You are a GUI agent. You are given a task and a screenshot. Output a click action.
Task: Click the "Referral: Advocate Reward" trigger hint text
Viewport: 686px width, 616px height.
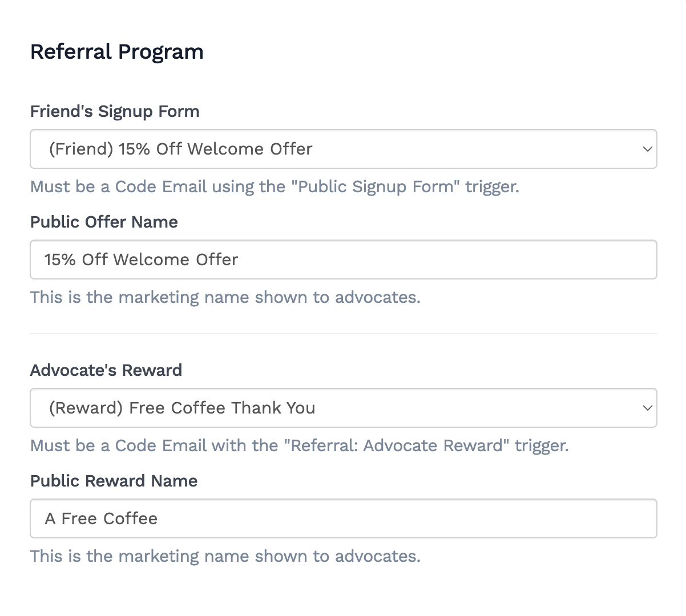click(x=299, y=445)
